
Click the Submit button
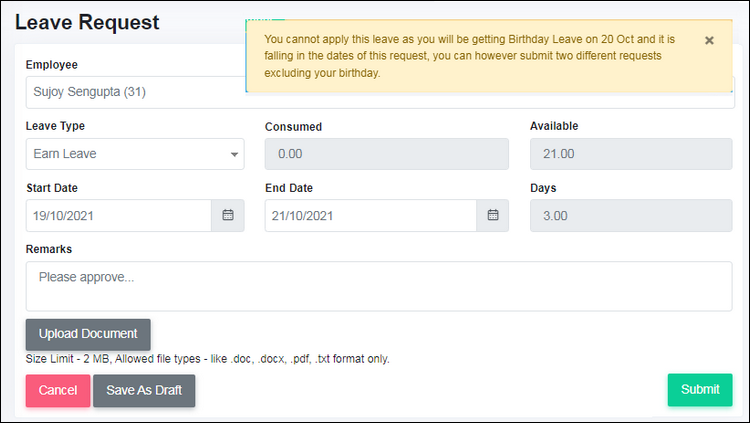700,390
